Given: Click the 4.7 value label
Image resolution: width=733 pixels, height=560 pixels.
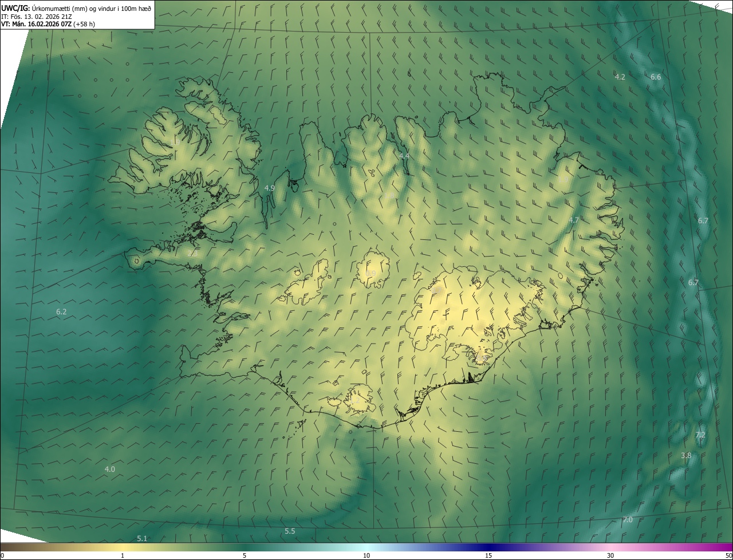Looking at the screenshot, I should (x=574, y=220).
